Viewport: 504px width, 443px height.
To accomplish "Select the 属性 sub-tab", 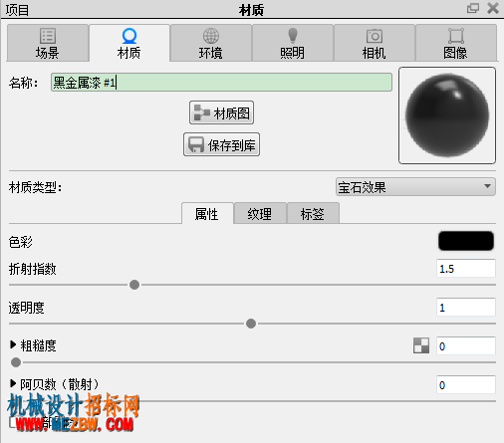I will [207, 213].
